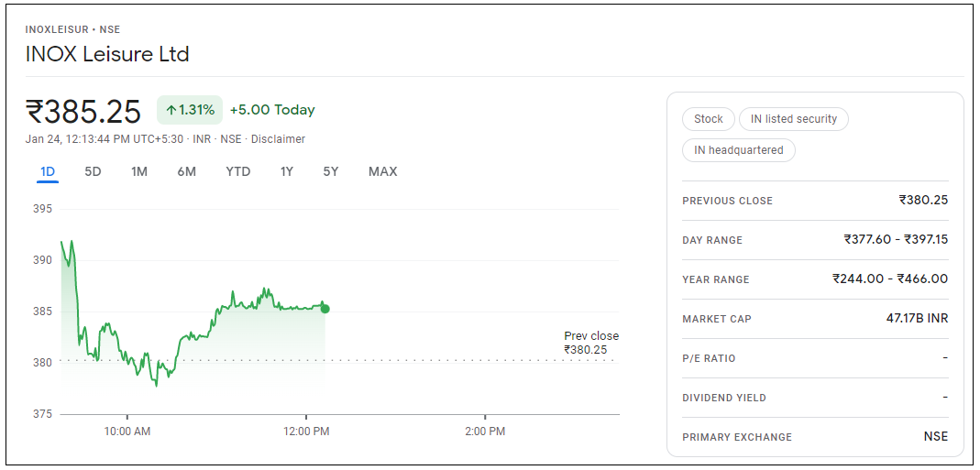Switch chart to 5D range
Screen dimensions: 980x470
94,171
